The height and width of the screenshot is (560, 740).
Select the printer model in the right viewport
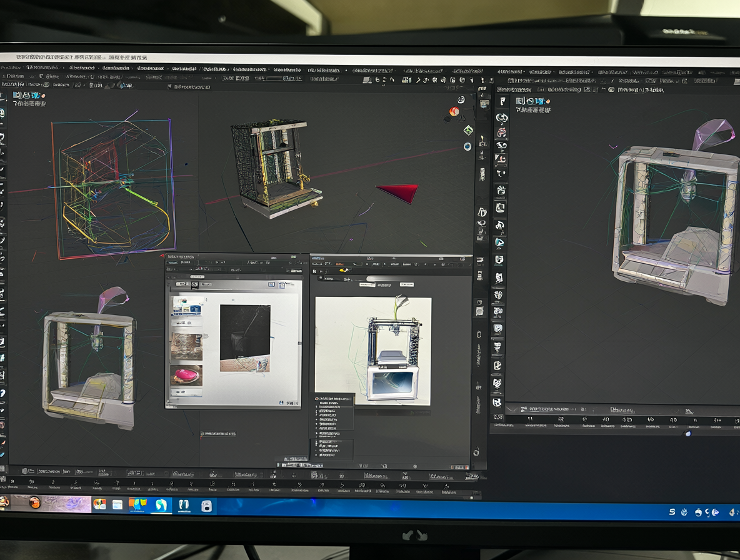(x=676, y=212)
